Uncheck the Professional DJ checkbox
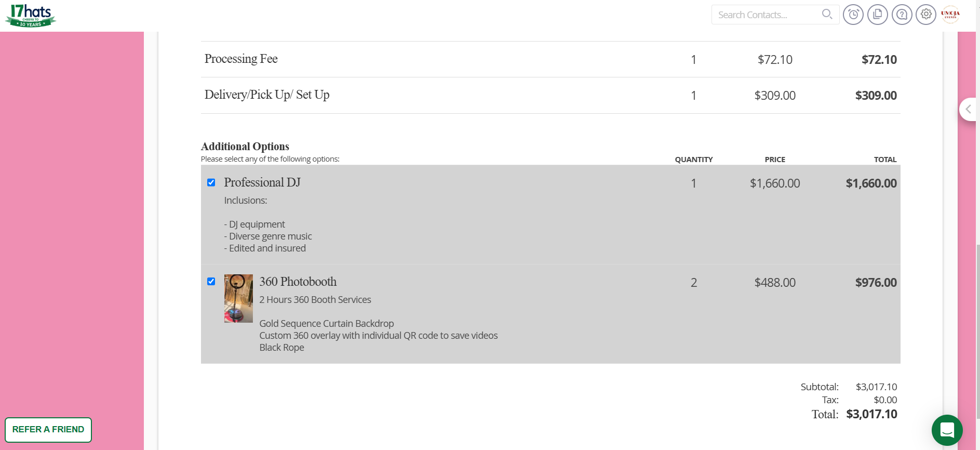 (211, 182)
